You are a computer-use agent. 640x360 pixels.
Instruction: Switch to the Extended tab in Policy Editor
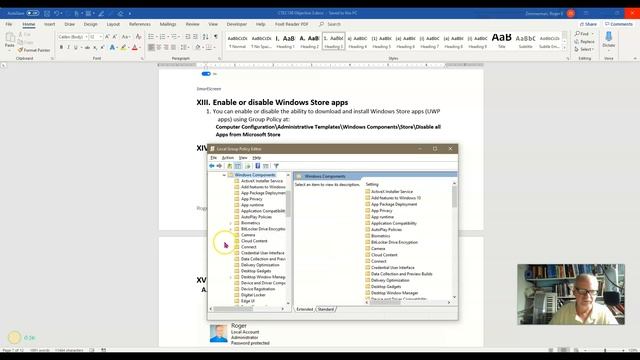(x=304, y=309)
